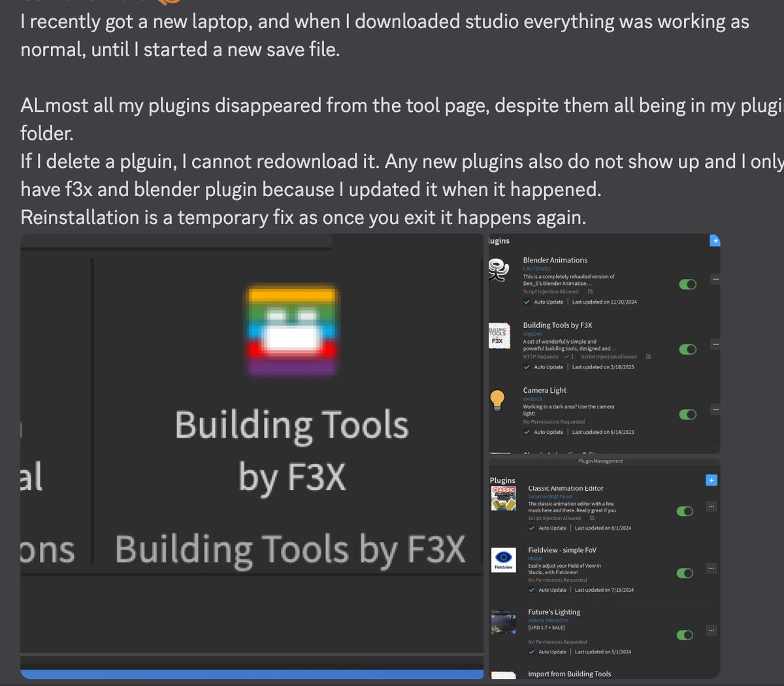Click the HTTP Requests permission label

pyautogui.click(x=541, y=357)
